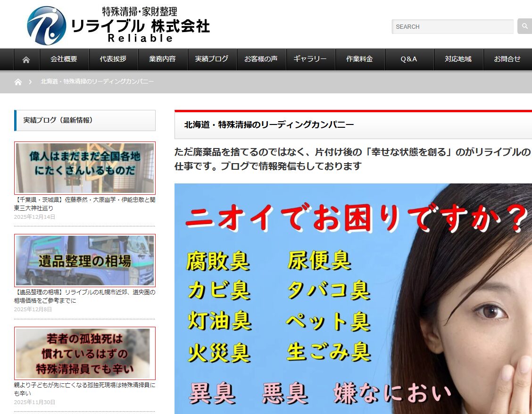Screen dimensions: 532x414
Task: Click the お問合せ menu item
Action: pos(507,59)
